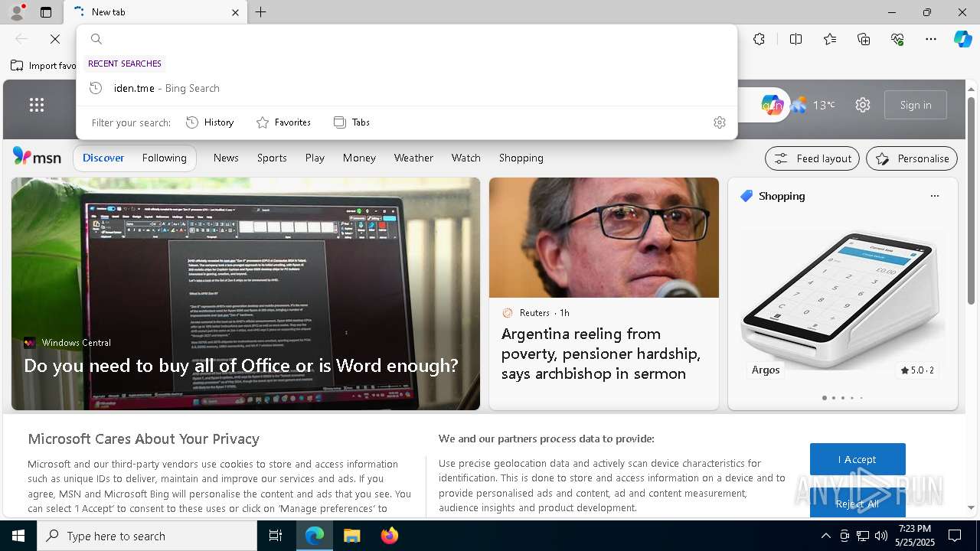Open the tab actions menu icon

(x=46, y=12)
